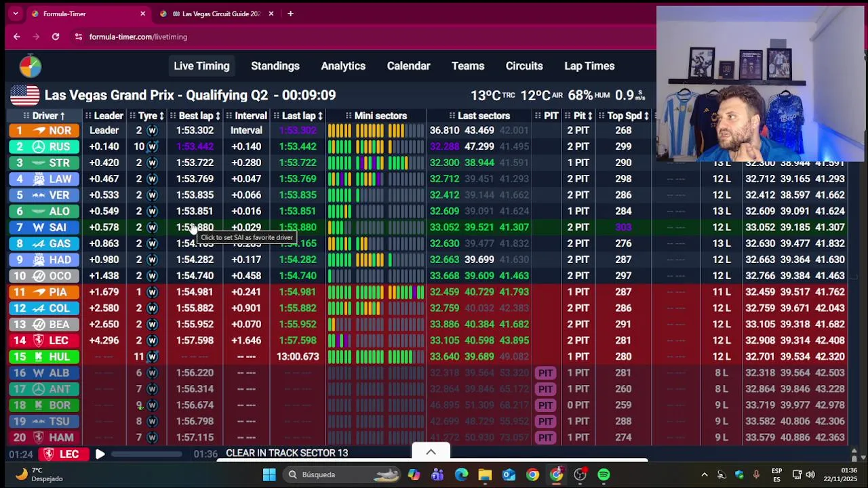Viewport: 868px width, 488px height.
Task: Open File Explorer from the taskbar
Action: [x=485, y=474]
